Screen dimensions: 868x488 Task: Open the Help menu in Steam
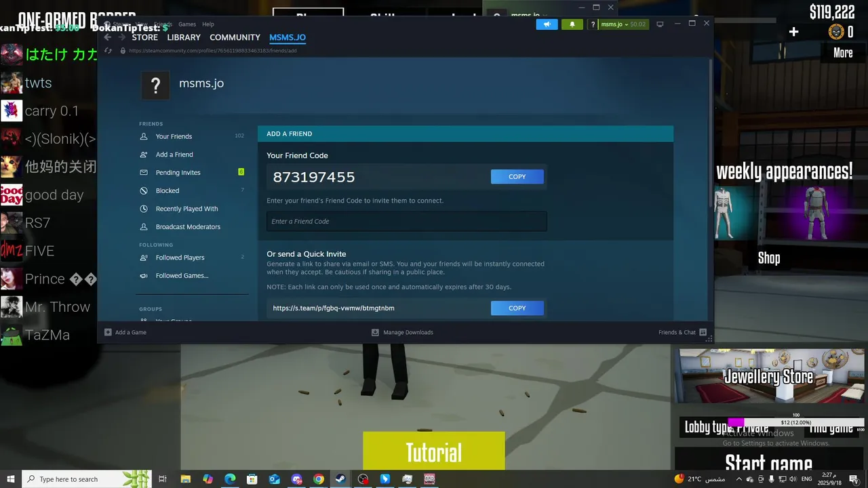pos(208,24)
